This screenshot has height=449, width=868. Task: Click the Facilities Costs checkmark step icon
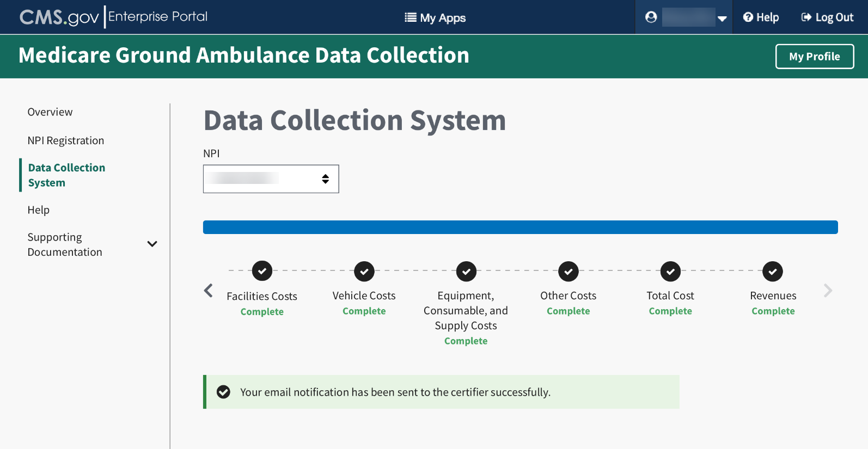click(x=262, y=270)
